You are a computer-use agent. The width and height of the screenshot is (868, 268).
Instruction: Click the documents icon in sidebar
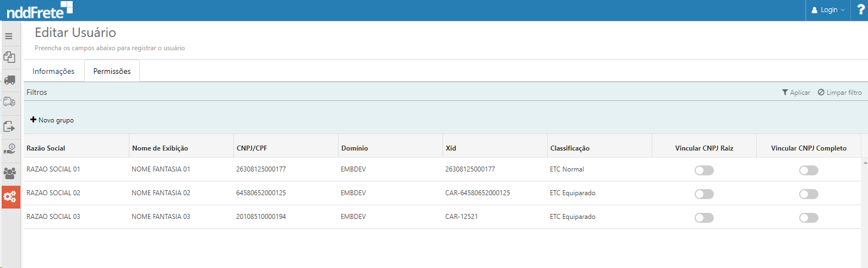tap(9, 57)
